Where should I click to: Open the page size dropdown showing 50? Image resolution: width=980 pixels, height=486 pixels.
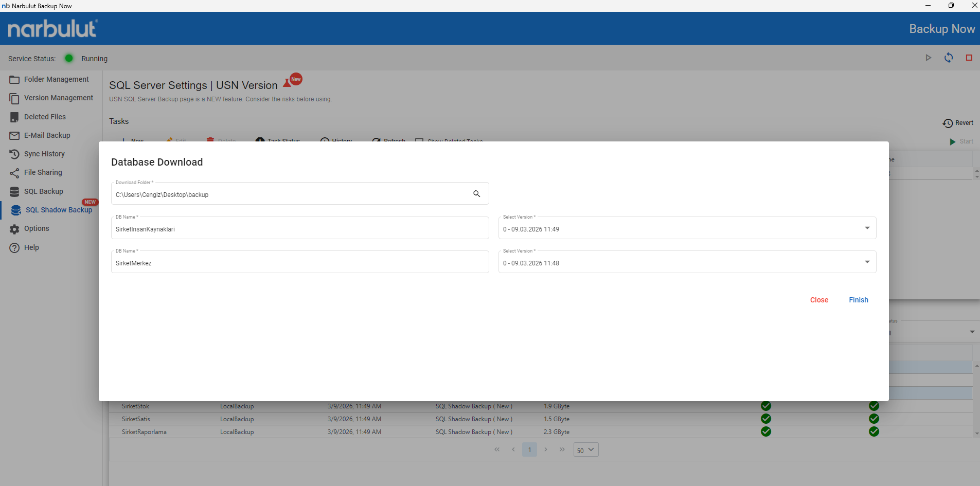click(x=585, y=450)
